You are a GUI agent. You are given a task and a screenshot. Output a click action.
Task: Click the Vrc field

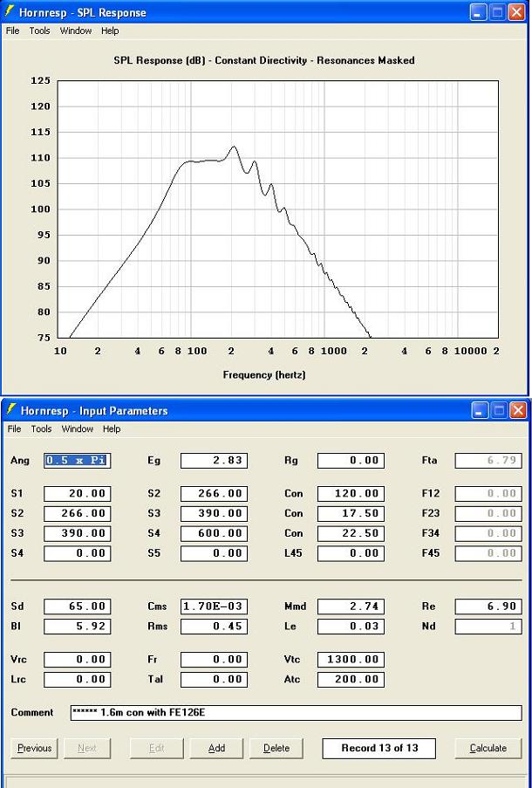(78, 660)
